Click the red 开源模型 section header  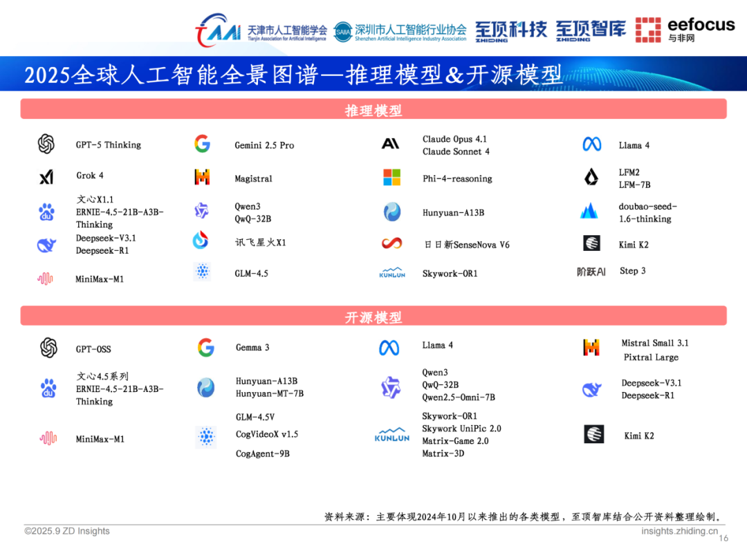(x=373, y=316)
